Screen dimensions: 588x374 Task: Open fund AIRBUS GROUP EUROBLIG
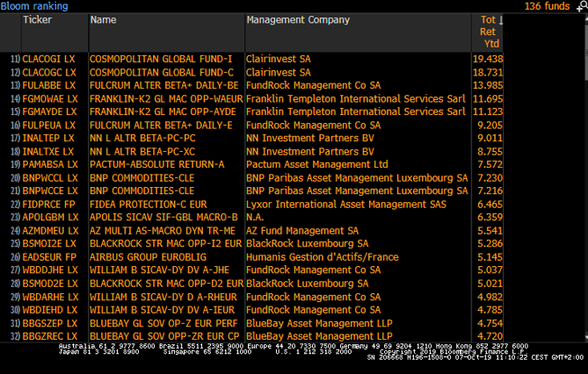tap(148, 257)
